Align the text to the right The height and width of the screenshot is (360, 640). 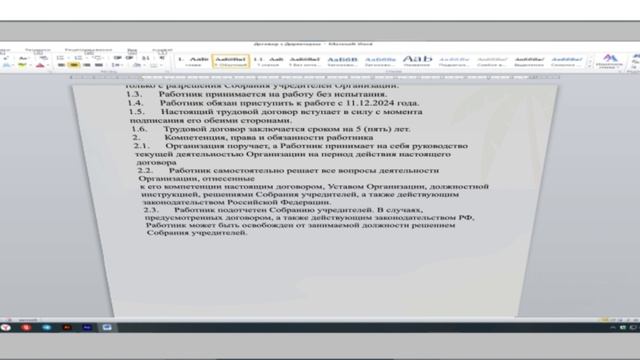(87, 65)
